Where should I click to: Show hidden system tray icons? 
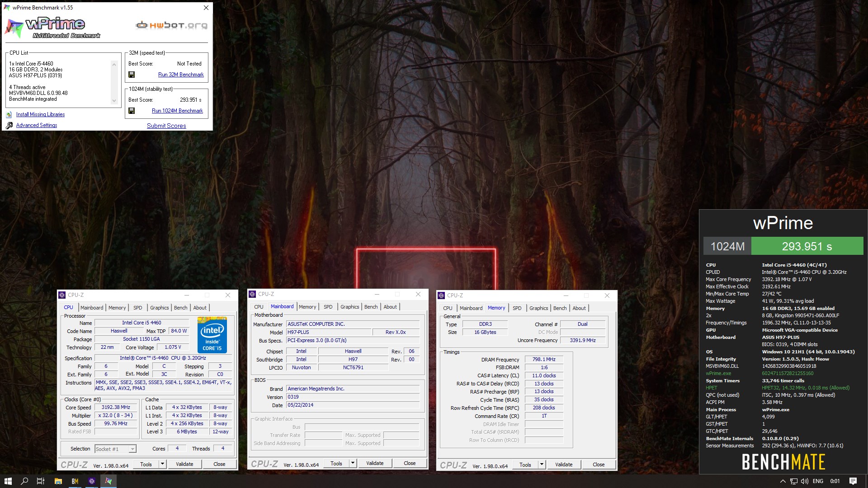783,481
